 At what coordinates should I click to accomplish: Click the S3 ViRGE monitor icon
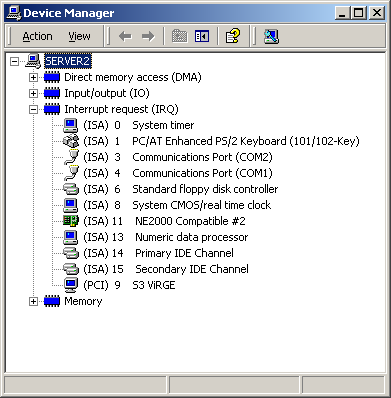(x=71, y=285)
